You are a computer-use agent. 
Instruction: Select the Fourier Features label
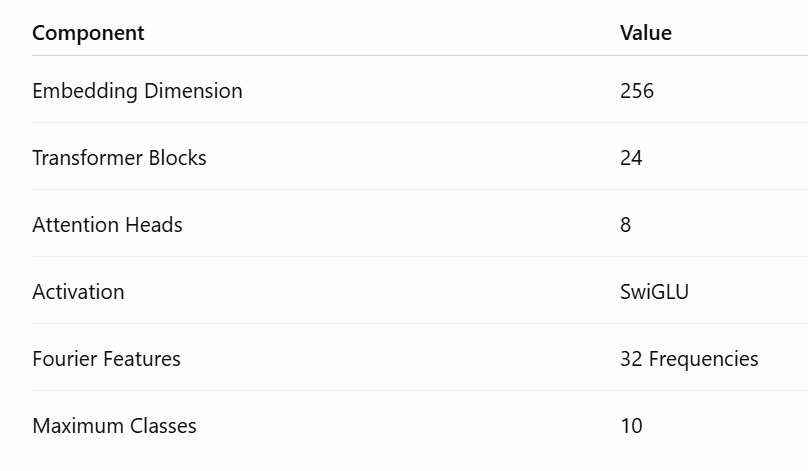pos(106,359)
